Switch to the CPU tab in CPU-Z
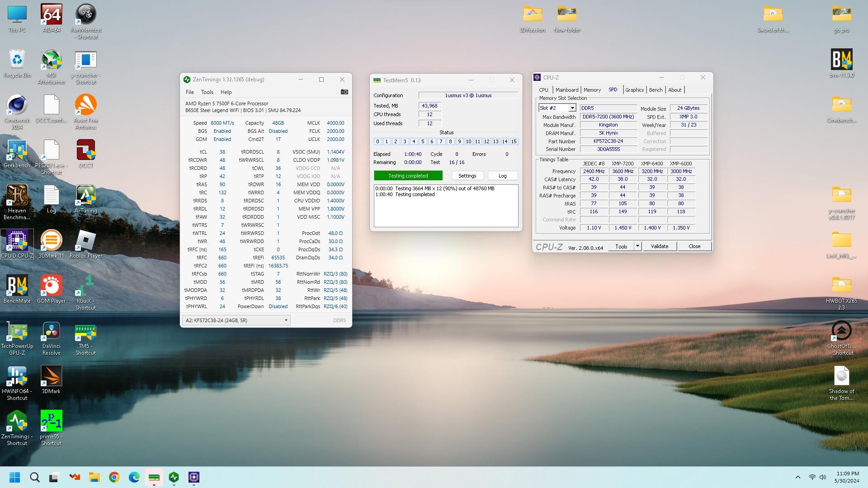The height and width of the screenshot is (488, 868). point(543,90)
